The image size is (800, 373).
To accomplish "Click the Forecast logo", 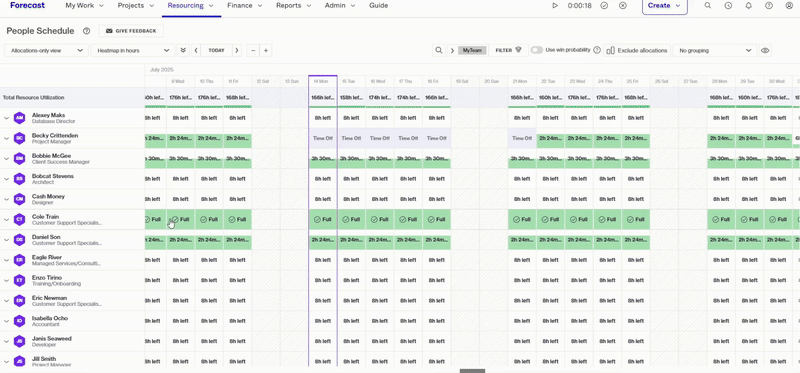I will coord(28,6).
